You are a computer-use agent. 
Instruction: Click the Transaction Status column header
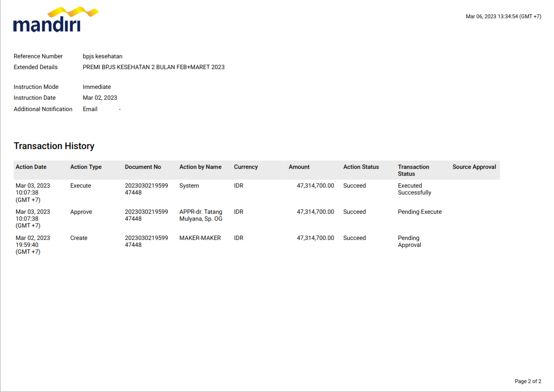click(413, 170)
